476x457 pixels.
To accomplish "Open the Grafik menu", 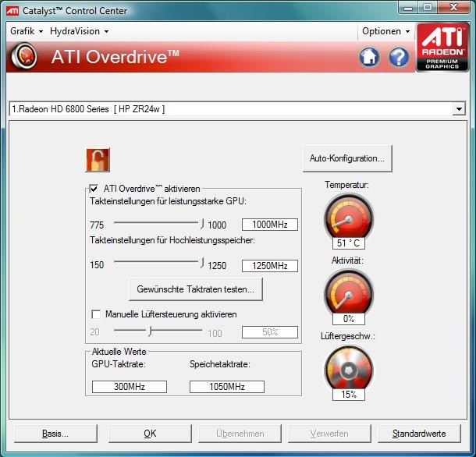I will [x=27, y=31].
